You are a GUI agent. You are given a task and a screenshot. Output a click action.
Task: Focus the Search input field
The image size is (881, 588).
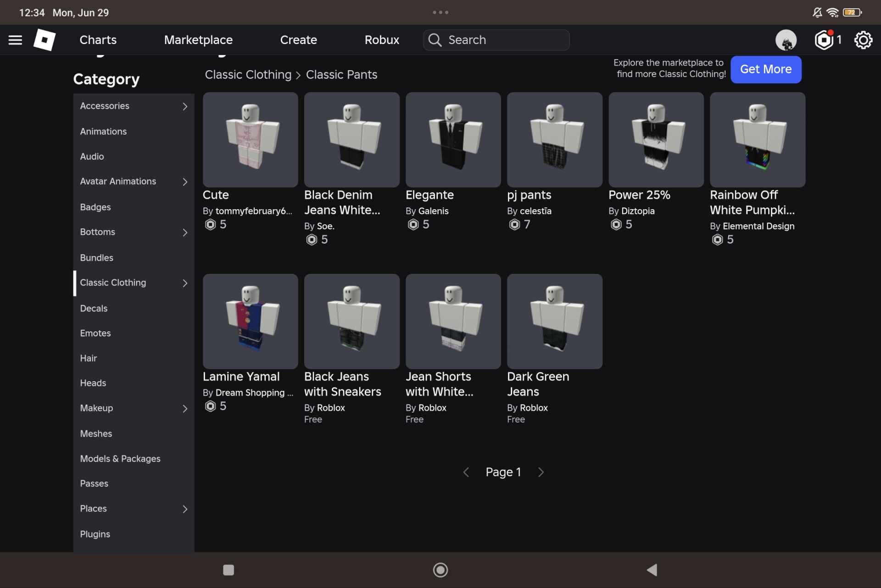496,40
